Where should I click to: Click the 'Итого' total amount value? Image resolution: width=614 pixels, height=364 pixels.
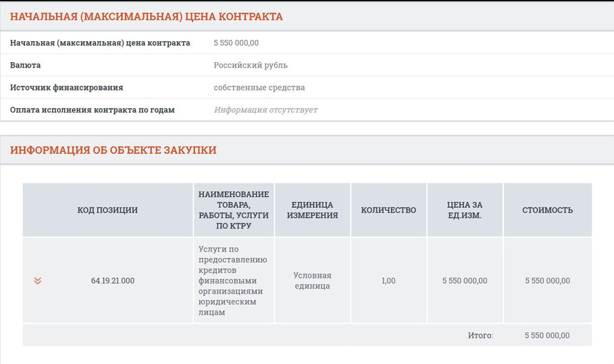click(547, 336)
